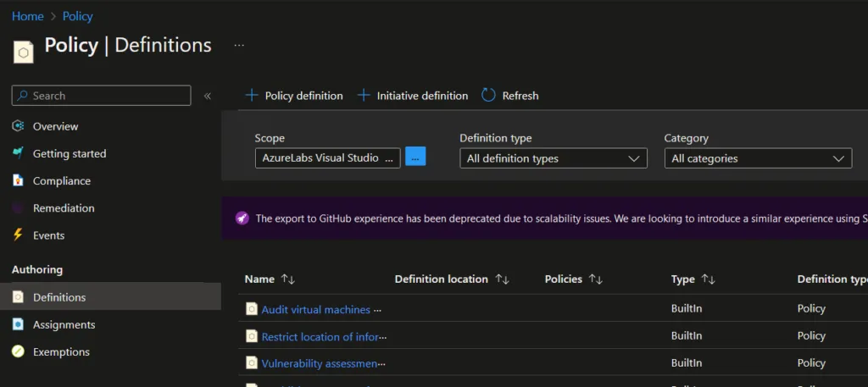This screenshot has width=868, height=387.
Task: Open Restrict location of infor… policy
Action: tap(320, 337)
